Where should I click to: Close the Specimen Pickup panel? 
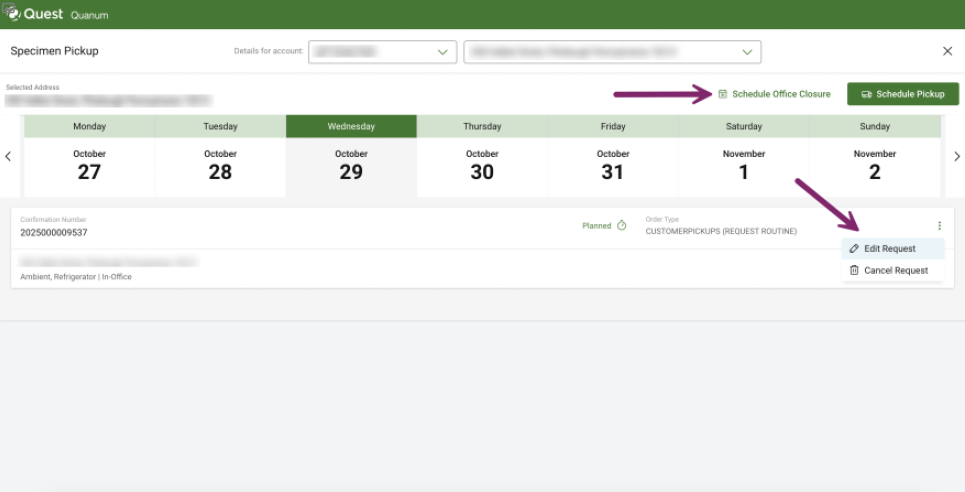point(947,51)
